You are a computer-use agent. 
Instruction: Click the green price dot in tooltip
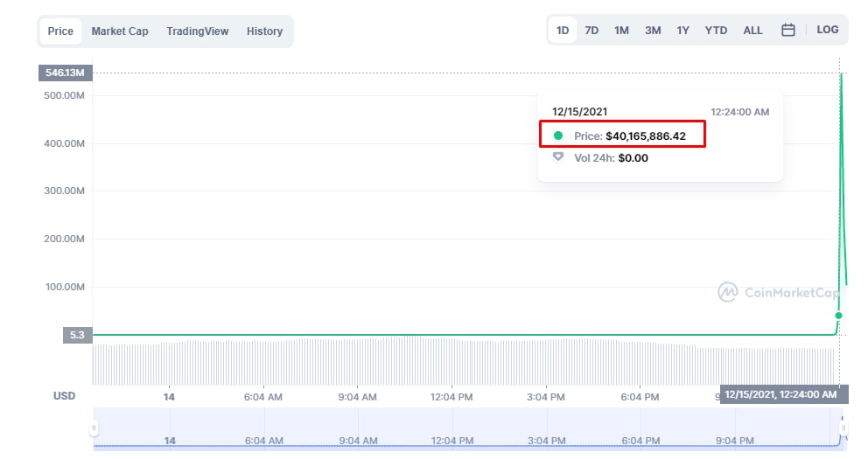coord(558,136)
